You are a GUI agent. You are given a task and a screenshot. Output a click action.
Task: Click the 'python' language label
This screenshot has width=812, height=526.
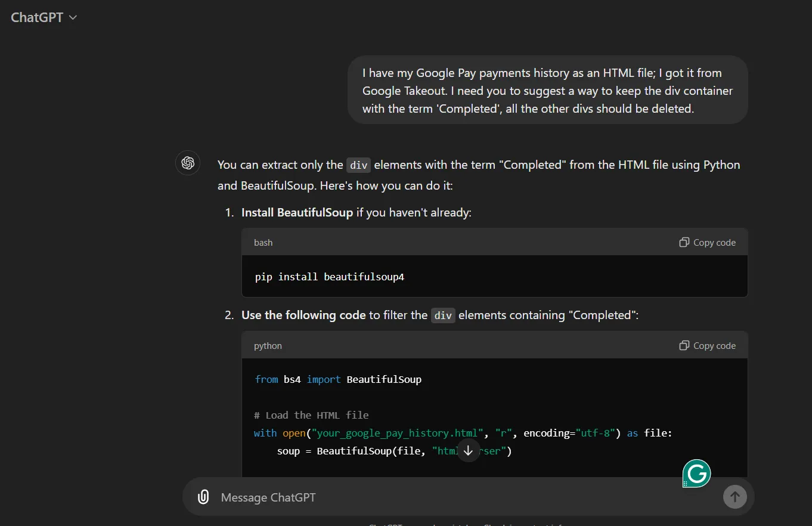pyautogui.click(x=268, y=345)
